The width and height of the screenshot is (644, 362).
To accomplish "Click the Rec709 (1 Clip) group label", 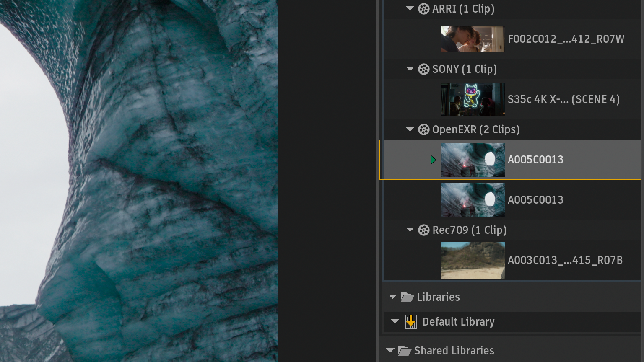I will [x=470, y=230].
